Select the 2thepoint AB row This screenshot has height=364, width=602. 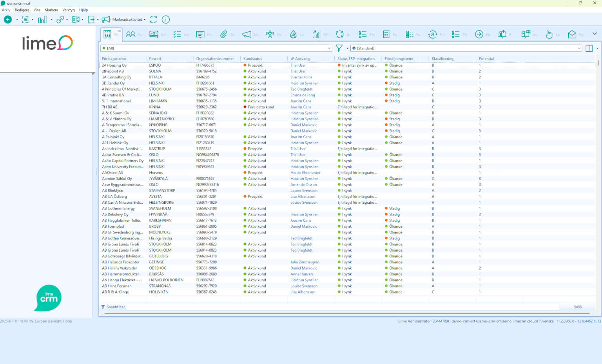tap(347, 71)
